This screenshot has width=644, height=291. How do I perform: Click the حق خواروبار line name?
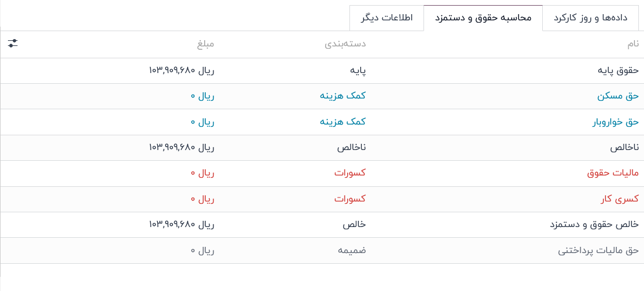pos(615,122)
